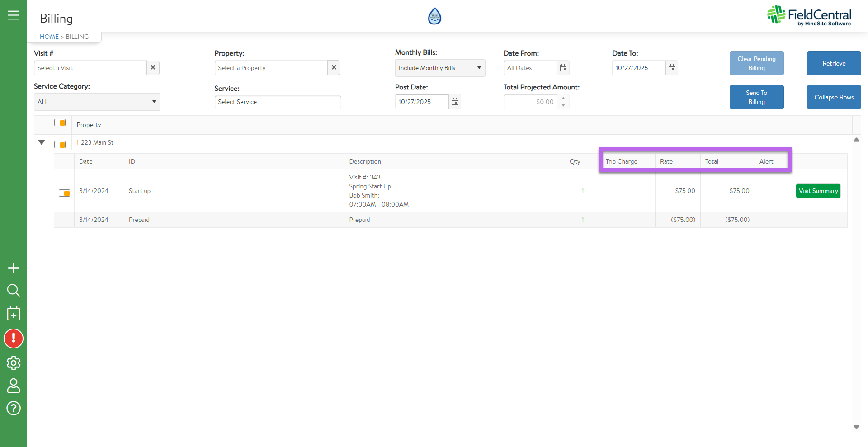Open the settings gear in sidebar
The image size is (868, 447).
coord(14,362)
